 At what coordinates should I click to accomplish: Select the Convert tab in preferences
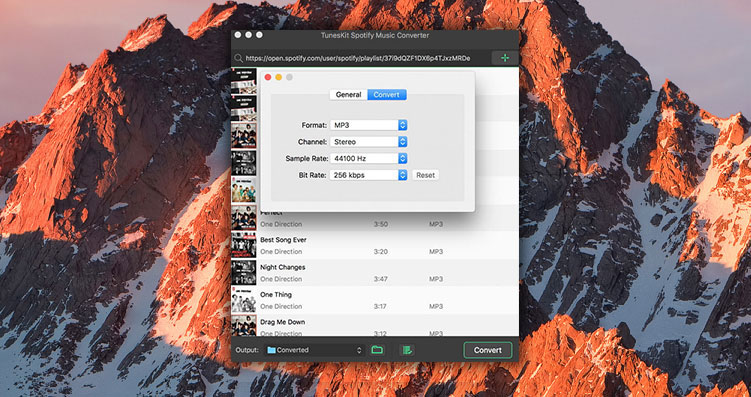pos(387,94)
